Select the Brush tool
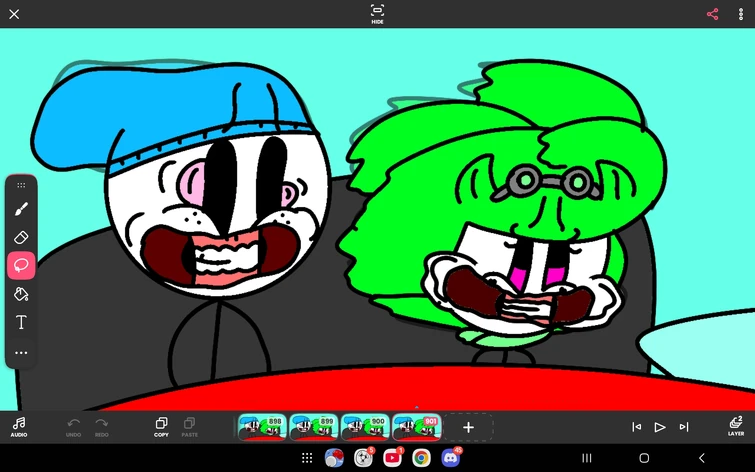 (21, 209)
